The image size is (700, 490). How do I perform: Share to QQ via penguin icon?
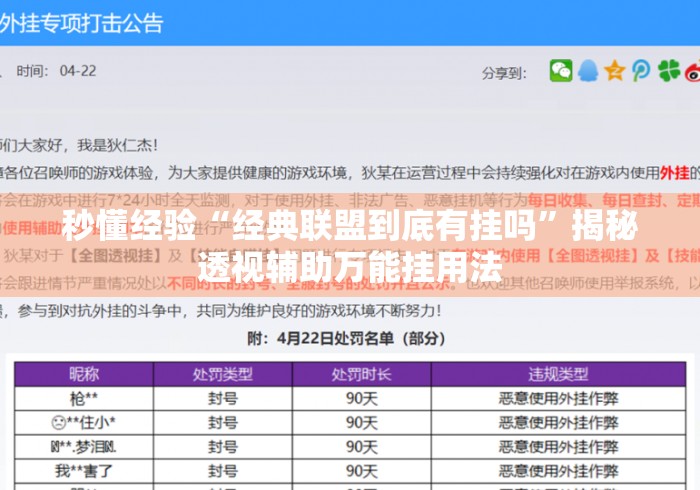click(x=588, y=71)
